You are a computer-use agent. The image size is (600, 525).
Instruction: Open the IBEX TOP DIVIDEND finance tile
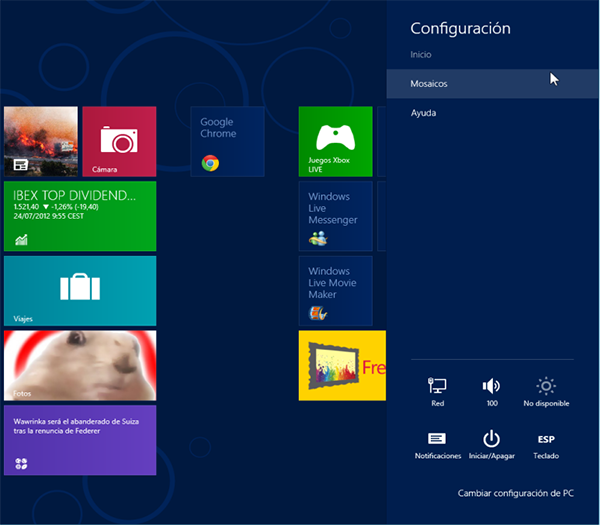tap(80, 216)
